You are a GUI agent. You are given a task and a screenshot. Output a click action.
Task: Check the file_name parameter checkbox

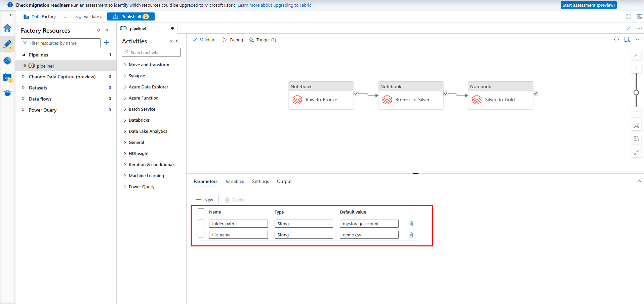tap(201, 234)
